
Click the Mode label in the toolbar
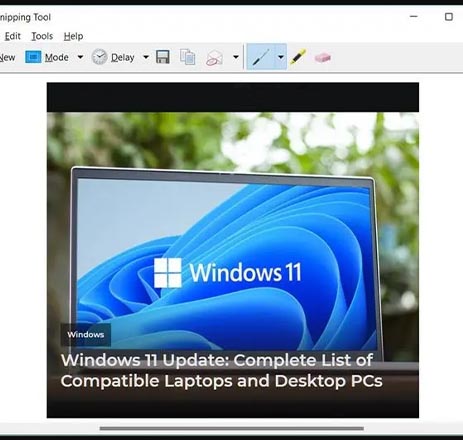pyautogui.click(x=57, y=57)
